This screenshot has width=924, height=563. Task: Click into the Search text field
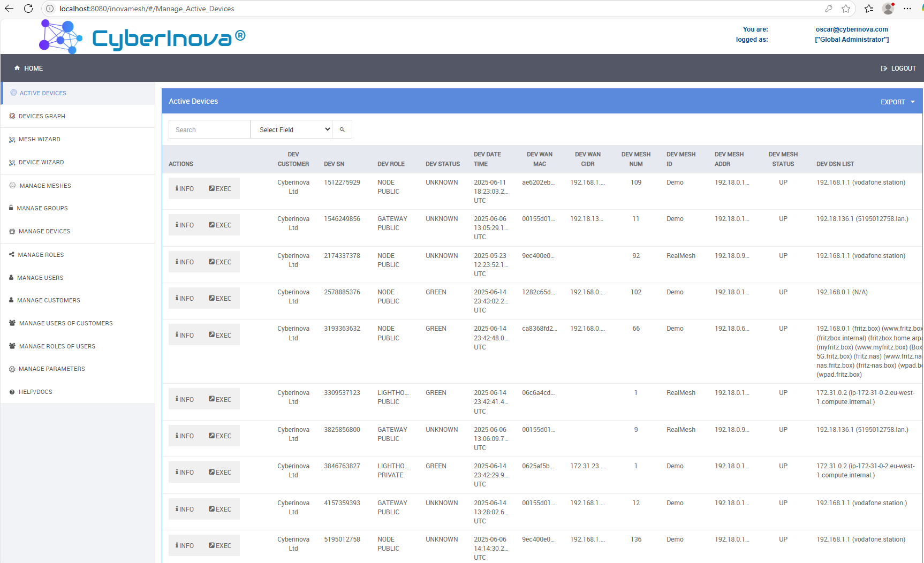point(209,130)
